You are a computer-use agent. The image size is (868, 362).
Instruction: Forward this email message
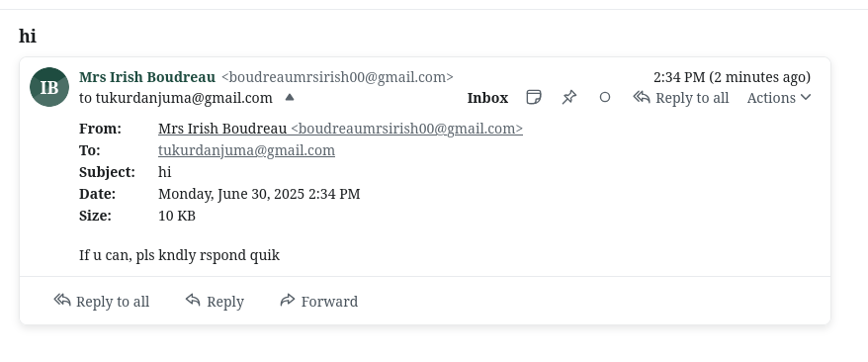tap(319, 301)
